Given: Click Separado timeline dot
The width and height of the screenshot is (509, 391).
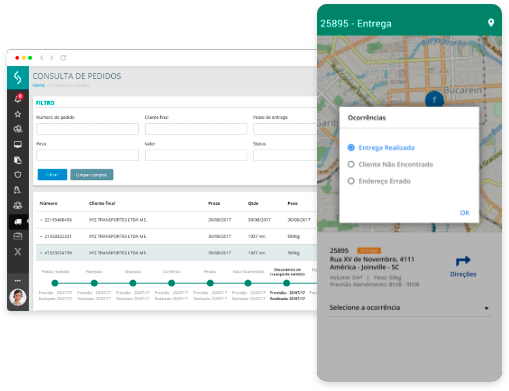Looking at the screenshot, I should [133, 283].
